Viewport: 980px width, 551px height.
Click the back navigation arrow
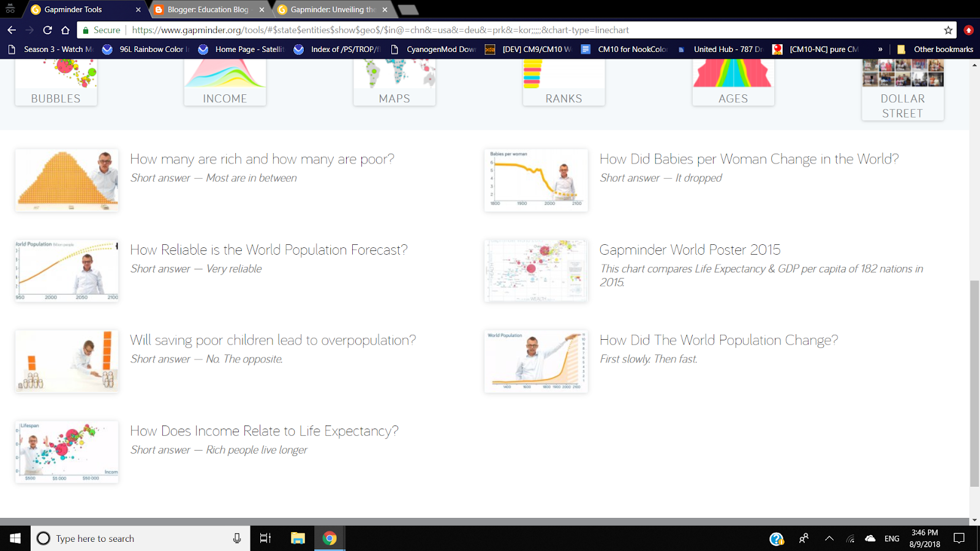(12, 29)
